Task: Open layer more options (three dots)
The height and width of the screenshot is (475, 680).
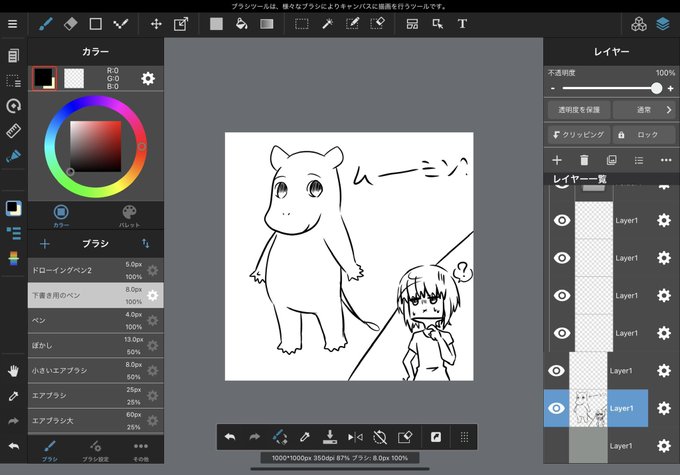Action: tap(666, 161)
